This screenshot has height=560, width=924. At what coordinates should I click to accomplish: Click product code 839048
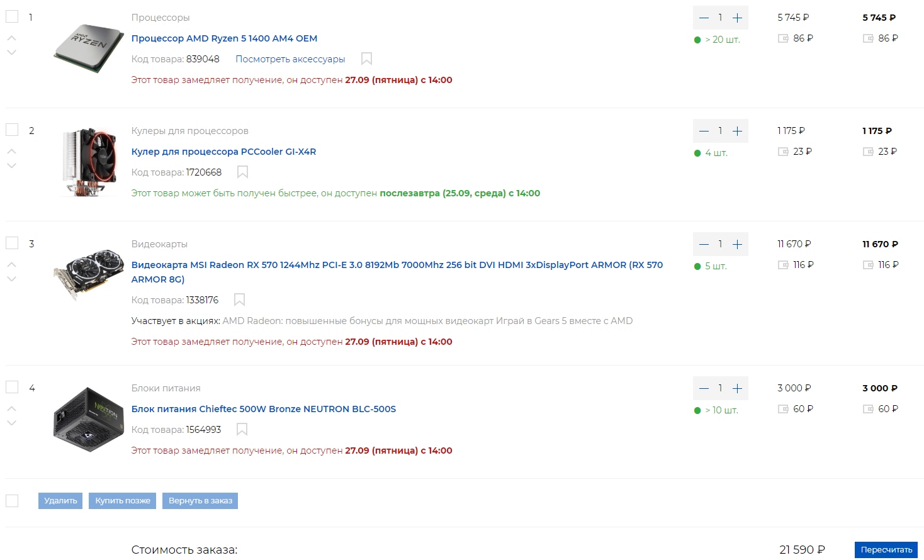click(203, 59)
